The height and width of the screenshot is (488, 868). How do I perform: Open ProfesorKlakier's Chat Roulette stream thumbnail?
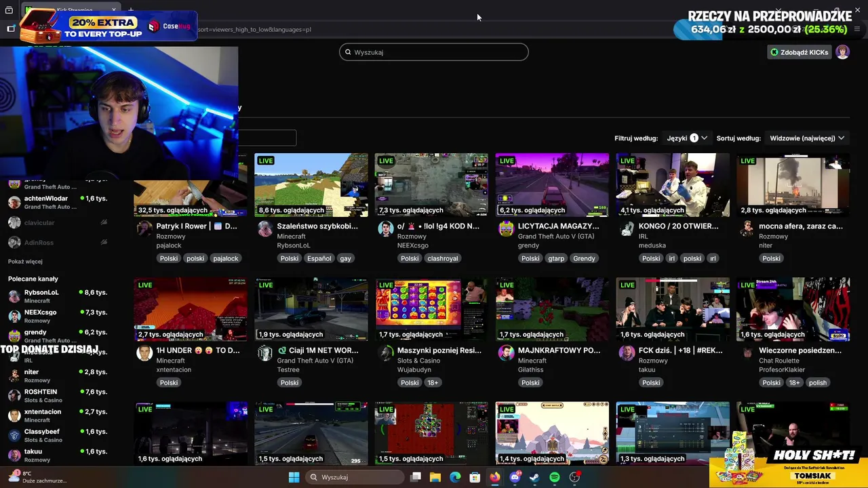(x=793, y=309)
